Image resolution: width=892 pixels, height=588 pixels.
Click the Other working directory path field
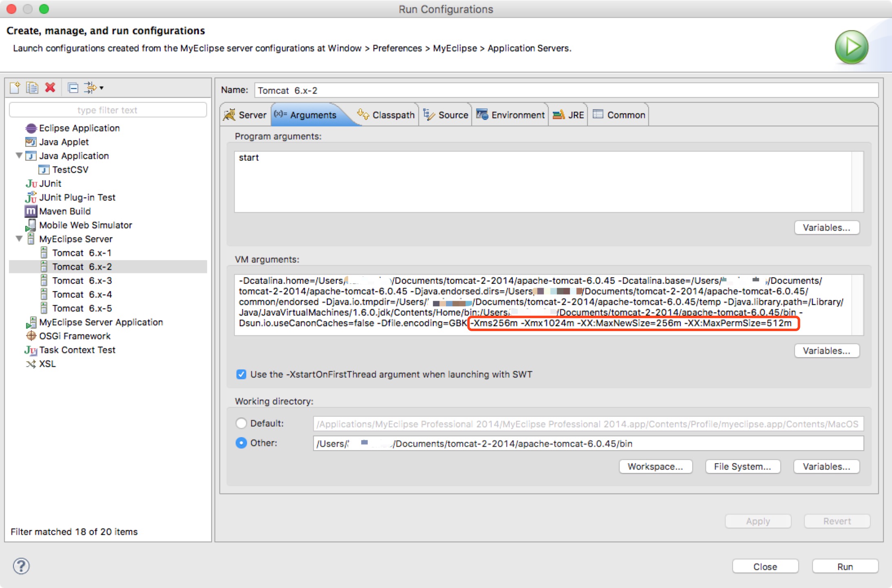coord(588,444)
